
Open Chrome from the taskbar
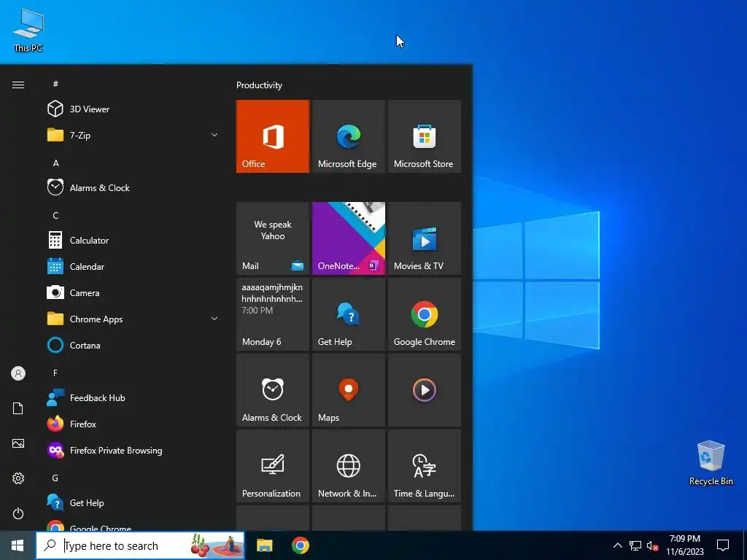pyautogui.click(x=300, y=545)
